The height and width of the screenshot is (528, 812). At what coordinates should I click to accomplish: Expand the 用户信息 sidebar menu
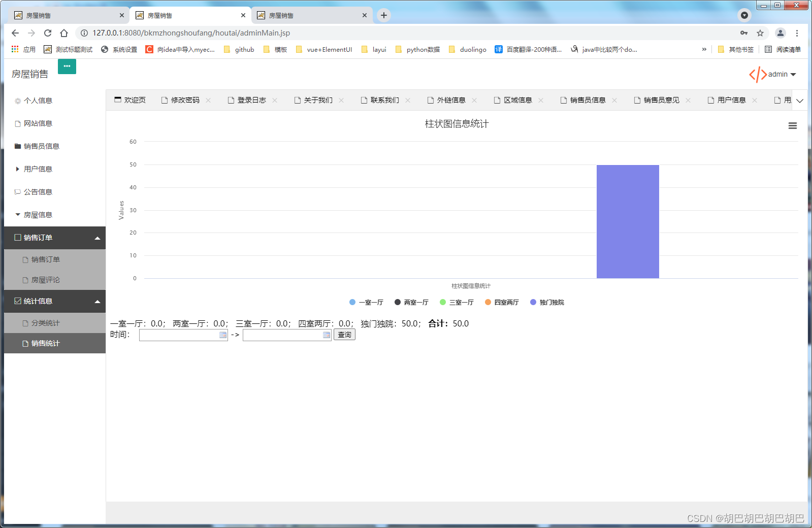(x=55, y=169)
